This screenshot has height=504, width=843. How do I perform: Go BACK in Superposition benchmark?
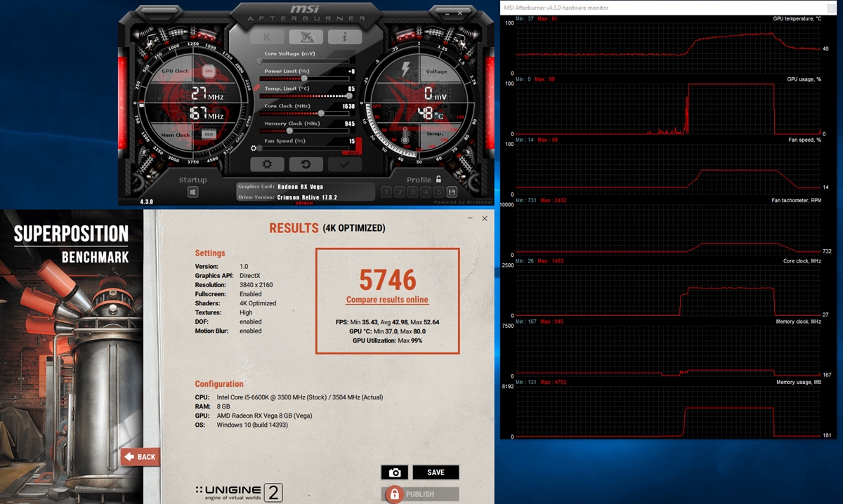pyautogui.click(x=139, y=457)
